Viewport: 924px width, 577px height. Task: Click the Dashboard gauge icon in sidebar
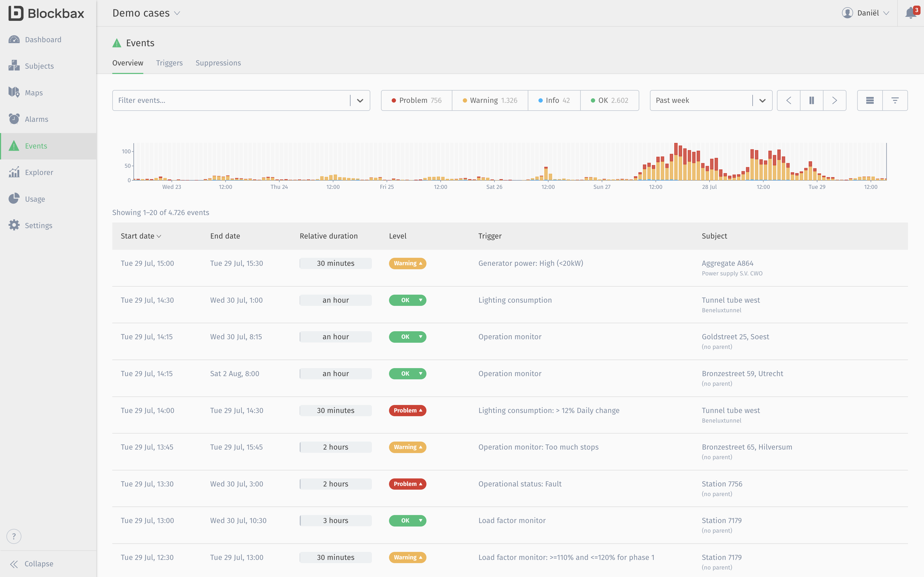14,40
